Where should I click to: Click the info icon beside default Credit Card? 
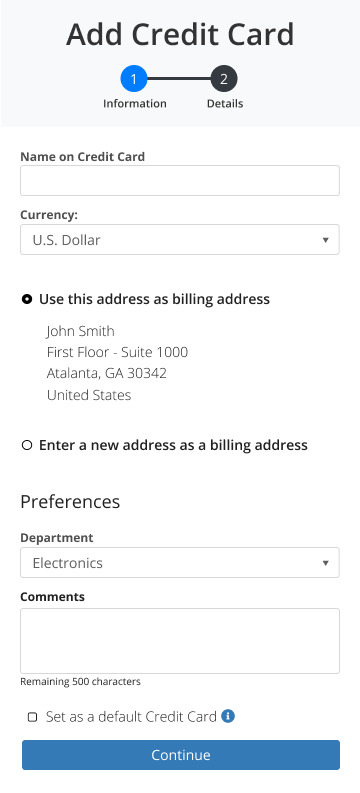pyautogui.click(x=228, y=716)
